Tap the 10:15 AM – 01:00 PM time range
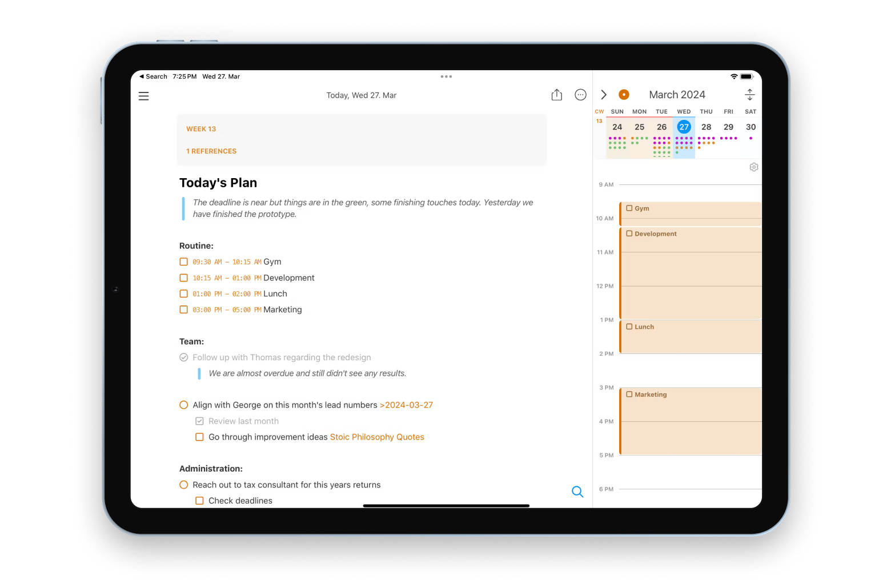The image size is (891, 588). [x=227, y=278]
